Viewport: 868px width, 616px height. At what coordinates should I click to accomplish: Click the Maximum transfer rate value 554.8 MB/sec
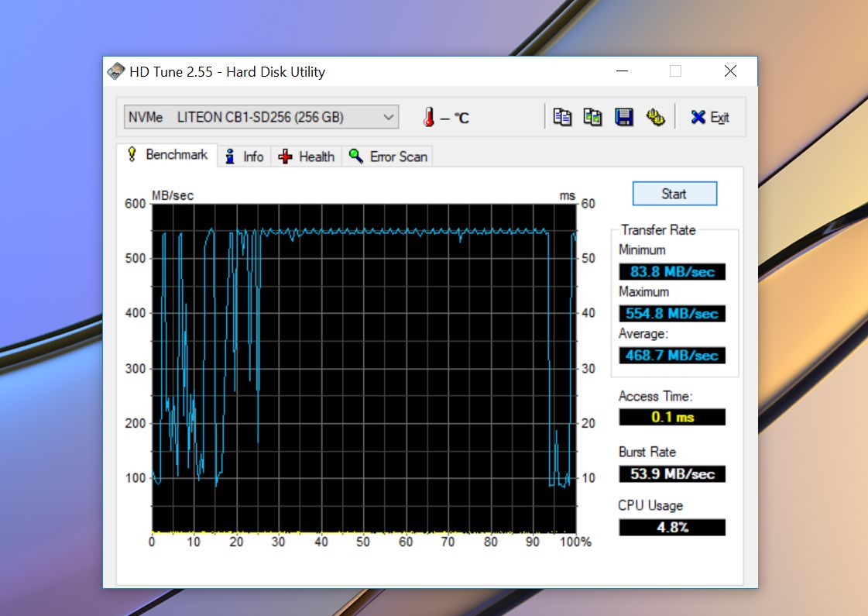coord(672,314)
